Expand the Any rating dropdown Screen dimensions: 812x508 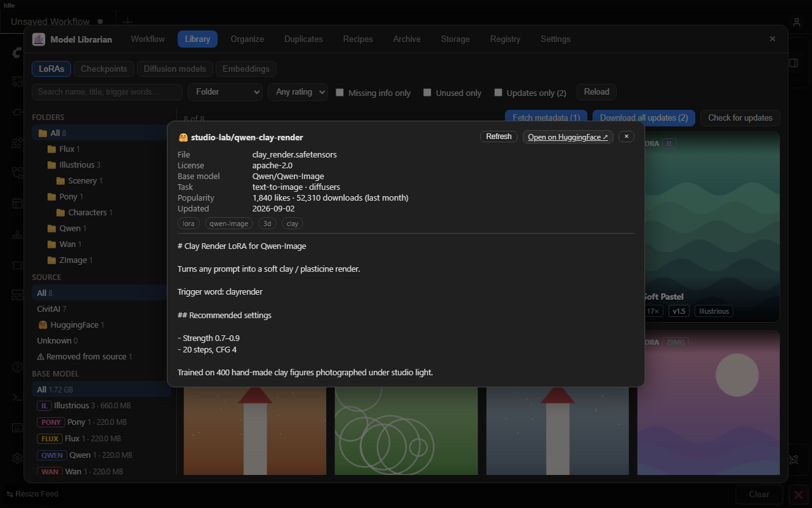point(298,92)
